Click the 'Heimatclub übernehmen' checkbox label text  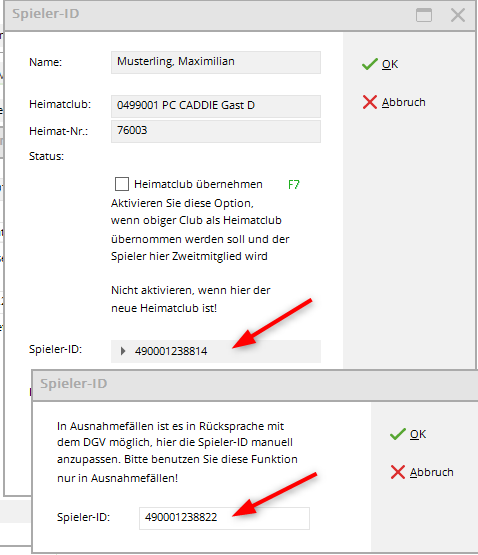coord(198,184)
